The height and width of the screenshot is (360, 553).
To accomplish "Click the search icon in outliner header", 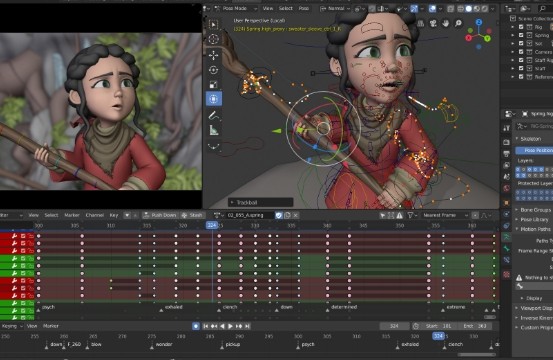I will 543,8.
